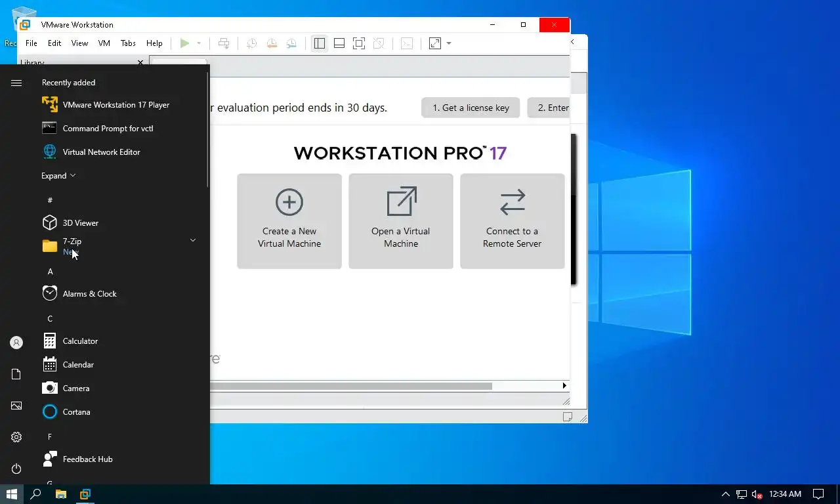The height and width of the screenshot is (504, 840).
Task: Toggle the library sidebar view icon
Action: pyautogui.click(x=320, y=43)
